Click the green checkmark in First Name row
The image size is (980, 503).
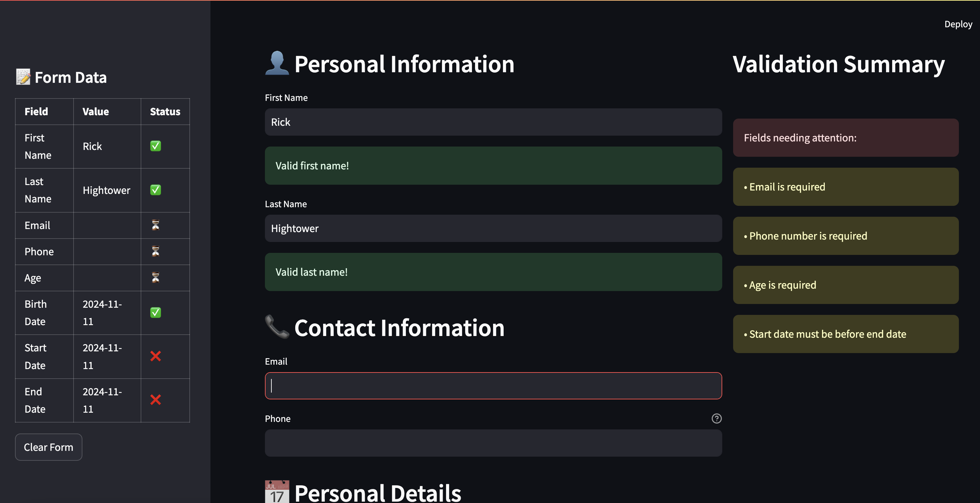(156, 146)
